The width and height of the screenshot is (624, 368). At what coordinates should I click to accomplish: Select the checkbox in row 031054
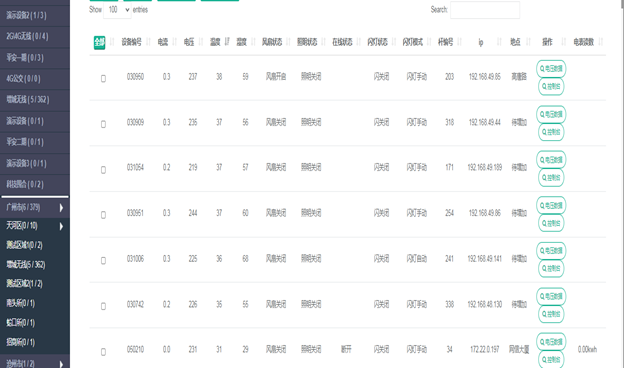click(103, 170)
